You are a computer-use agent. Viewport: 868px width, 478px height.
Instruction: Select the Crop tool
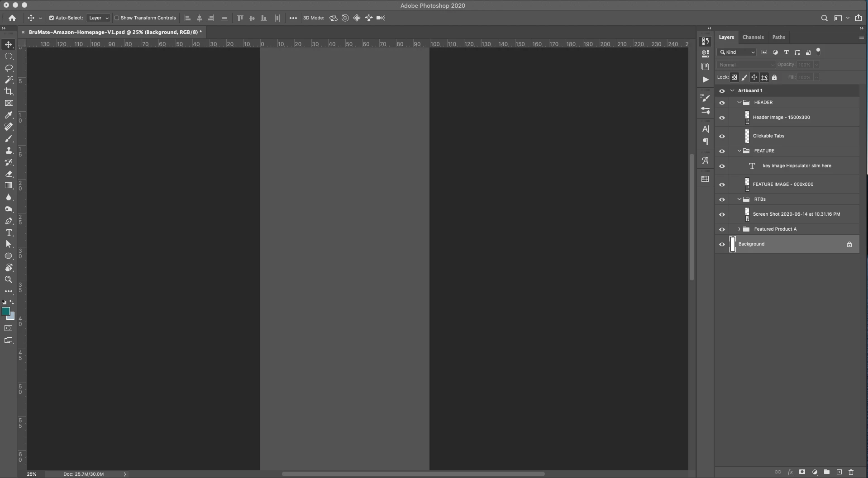tap(9, 91)
